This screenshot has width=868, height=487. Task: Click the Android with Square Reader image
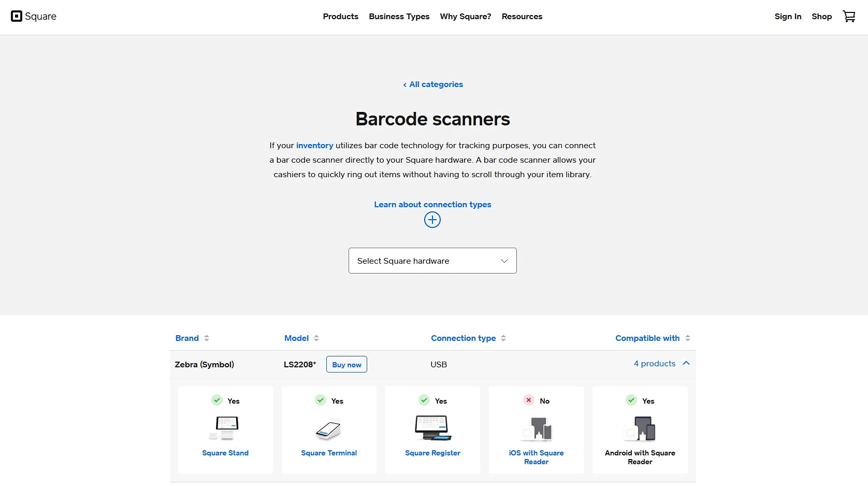pos(640,429)
